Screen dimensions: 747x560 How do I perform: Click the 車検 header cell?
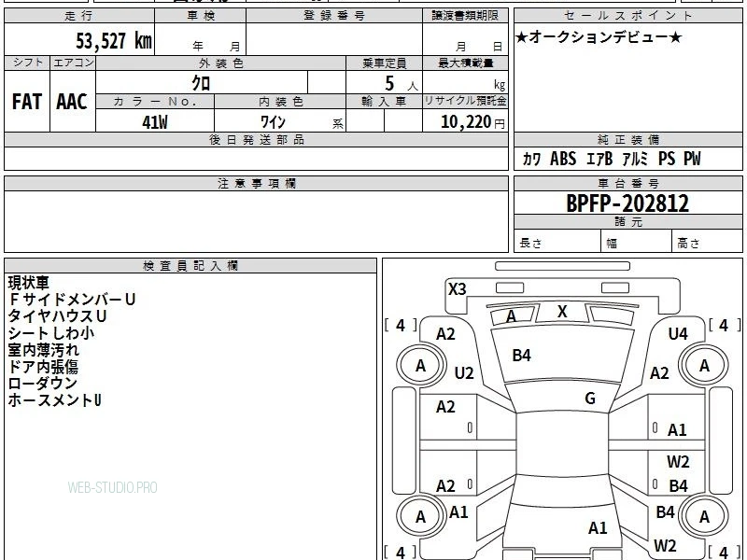pos(201,16)
